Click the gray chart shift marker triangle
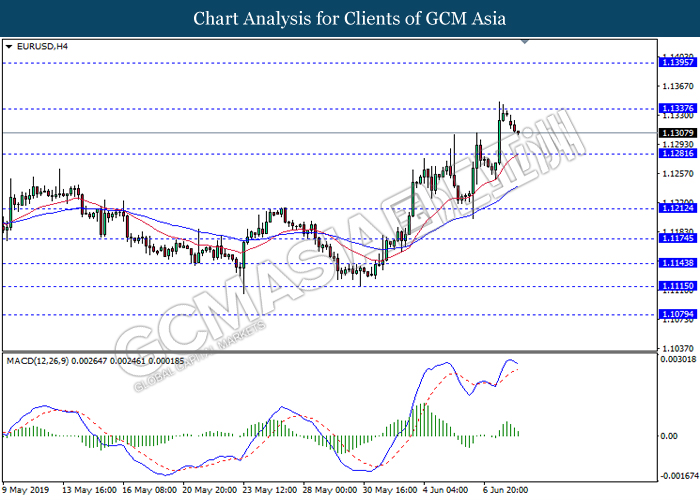The height and width of the screenshot is (500, 700). tap(525, 42)
